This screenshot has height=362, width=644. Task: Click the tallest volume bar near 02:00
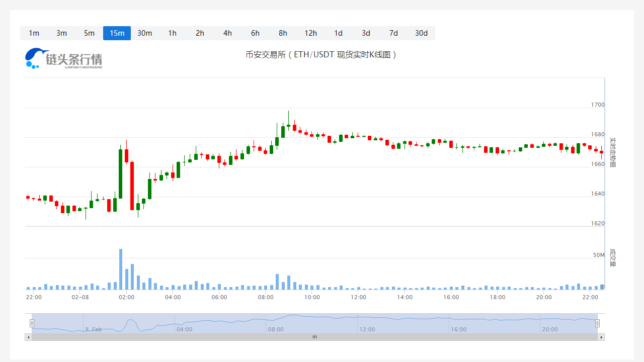click(x=121, y=269)
